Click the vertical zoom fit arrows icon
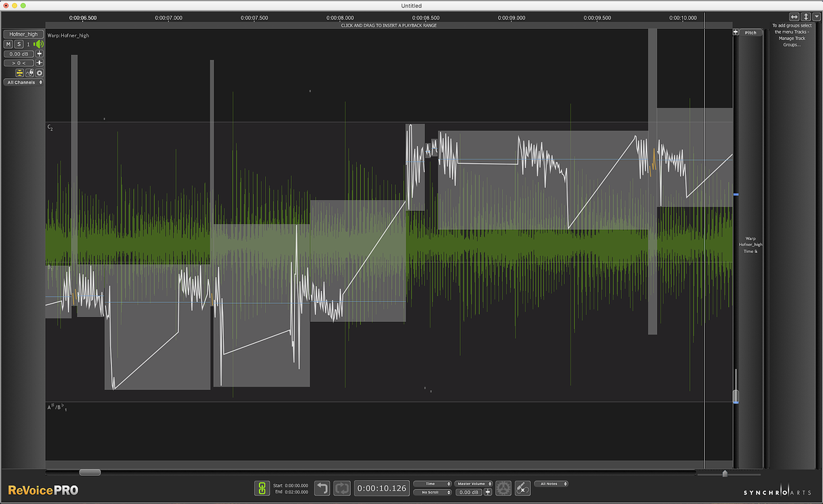Screen dimensions: 823x504 tap(806, 18)
